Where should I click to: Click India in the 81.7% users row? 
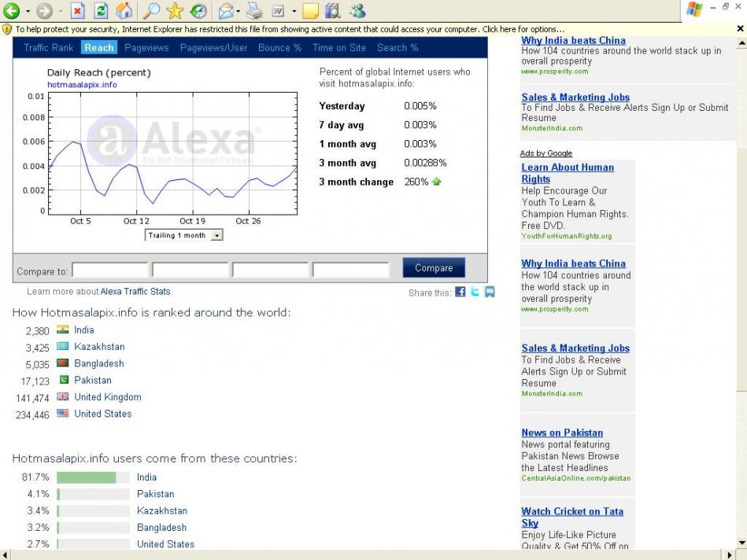point(146,477)
